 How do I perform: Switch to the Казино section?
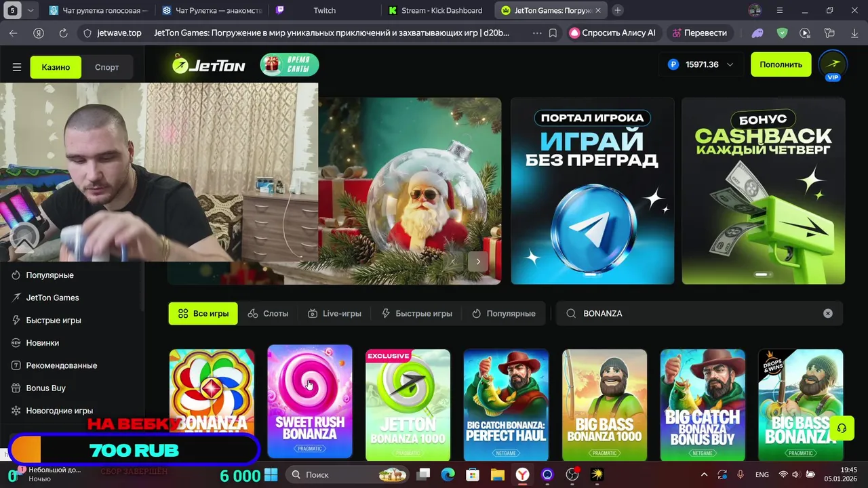pyautogui.click(x=56, y=67)
